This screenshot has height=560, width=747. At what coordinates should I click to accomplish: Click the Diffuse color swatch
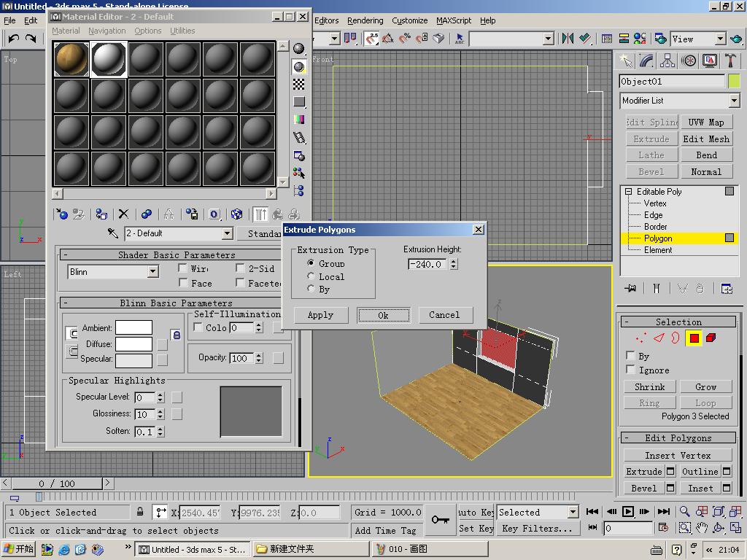click(x=133, y=344)
